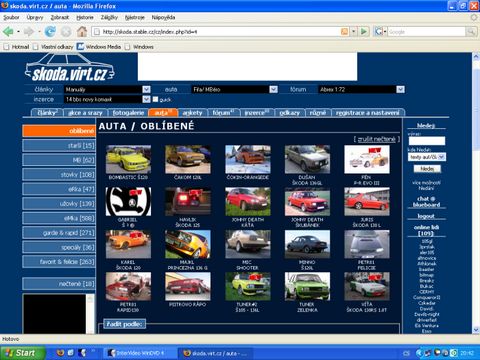Screen dimensions: 480x360
Task: Reload the page with the refresh icon
Action: click(50, 32)
